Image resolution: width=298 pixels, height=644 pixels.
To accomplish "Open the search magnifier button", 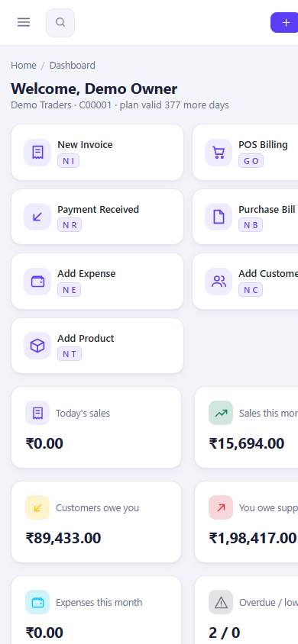I will coord(60,23).
